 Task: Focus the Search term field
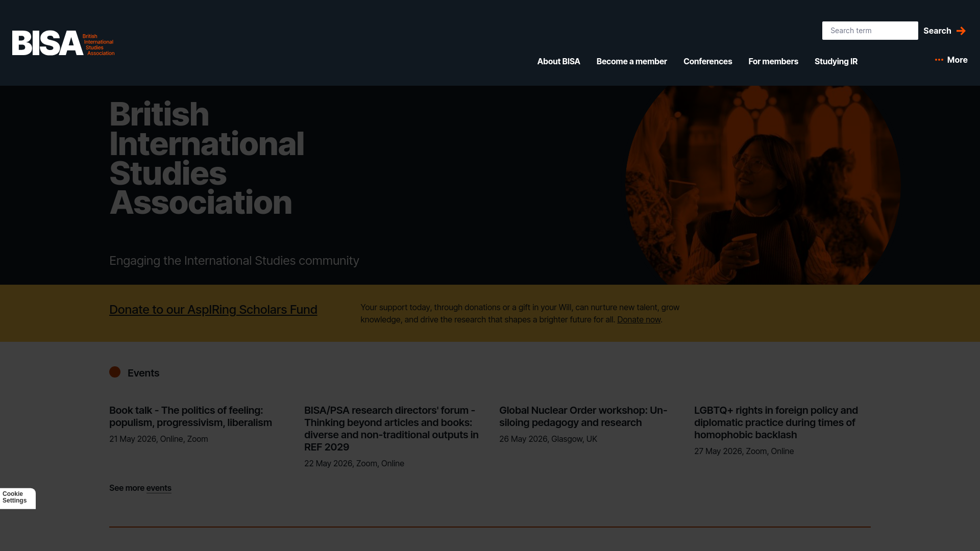click(x=870, y=31)
